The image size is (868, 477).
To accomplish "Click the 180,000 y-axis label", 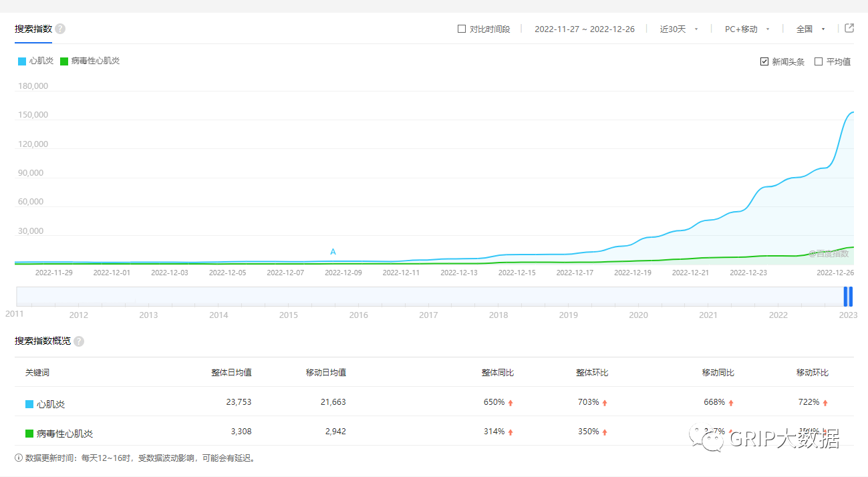I will click(32, 86).
